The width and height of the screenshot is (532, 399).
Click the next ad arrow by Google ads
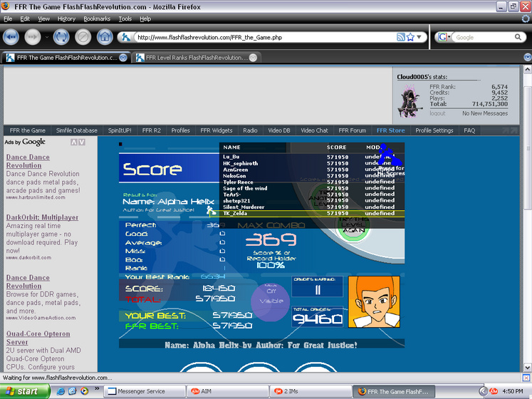point(82,142)
